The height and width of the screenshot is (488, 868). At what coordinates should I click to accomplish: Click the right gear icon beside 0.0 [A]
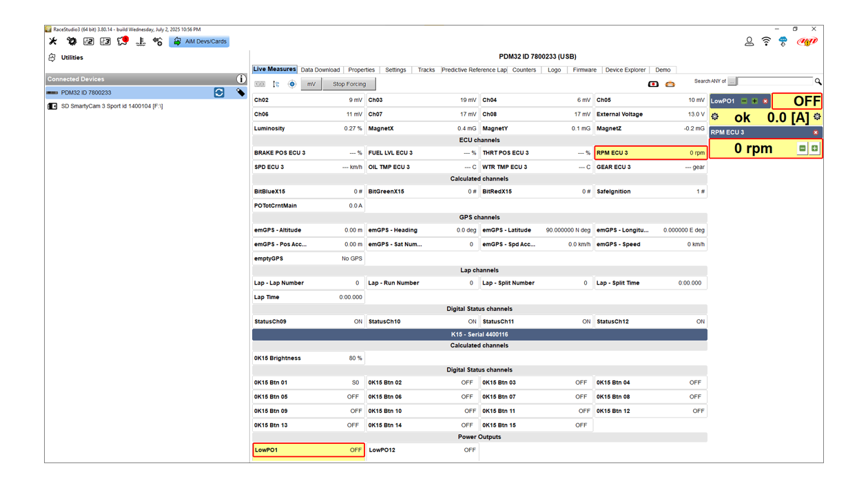[x=817, y=117]
